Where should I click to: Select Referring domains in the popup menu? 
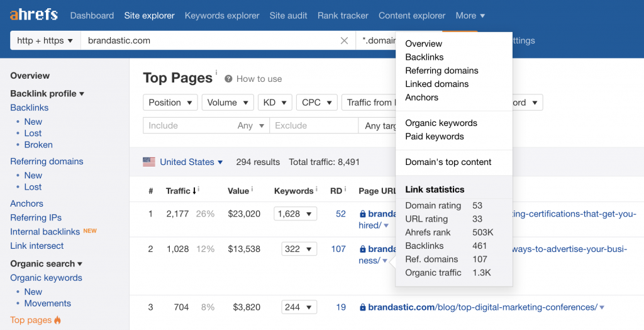point(441,71)
